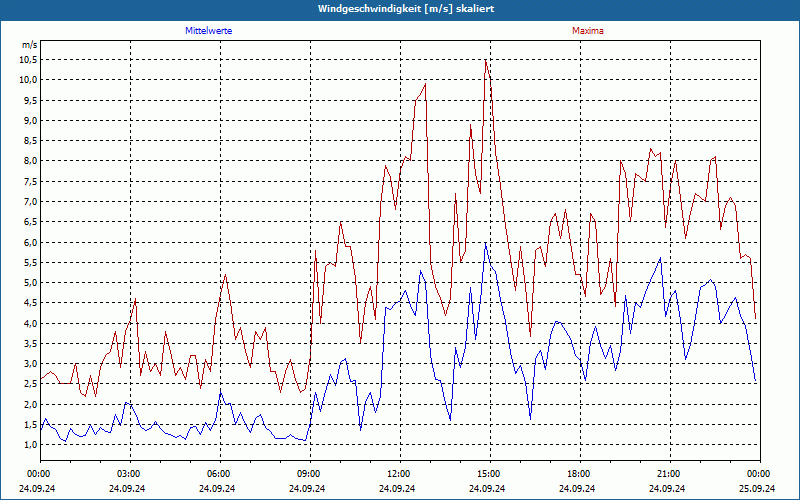Click the 8,0 y-axis value
Image resolution: width=800 pixels, height=500 pixels.
(31, 161)
